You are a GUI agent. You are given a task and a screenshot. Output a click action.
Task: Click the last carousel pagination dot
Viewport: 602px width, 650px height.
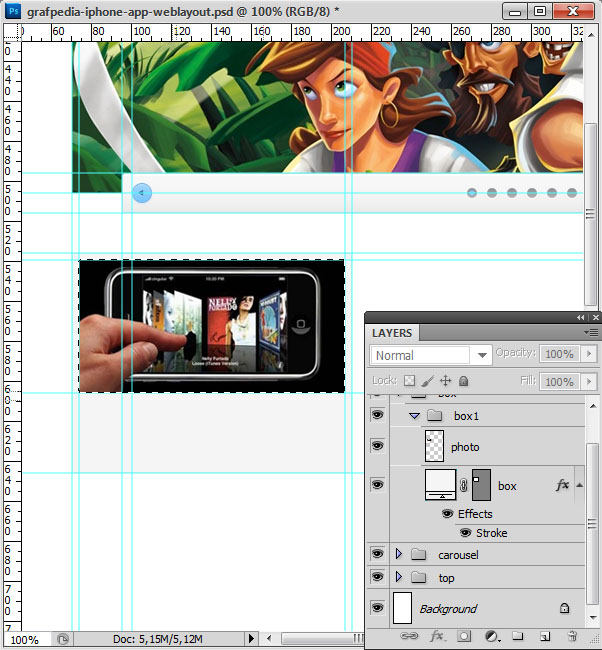pos(572,193)
